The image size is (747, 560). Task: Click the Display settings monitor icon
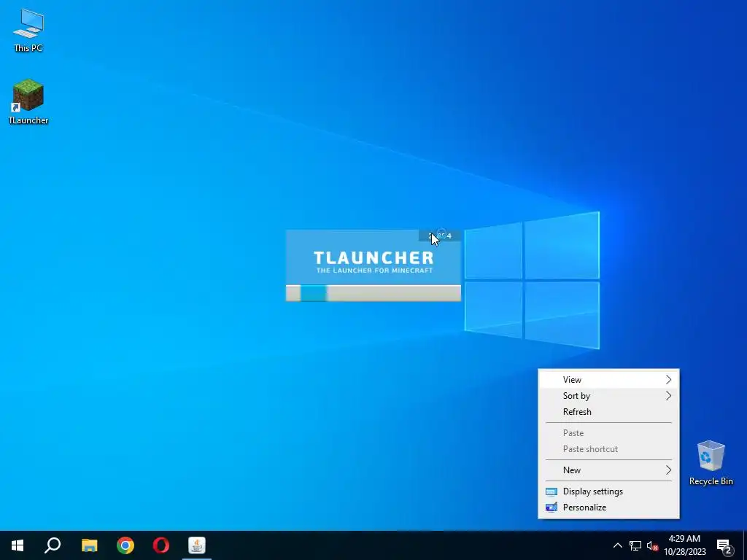point(551,491)
